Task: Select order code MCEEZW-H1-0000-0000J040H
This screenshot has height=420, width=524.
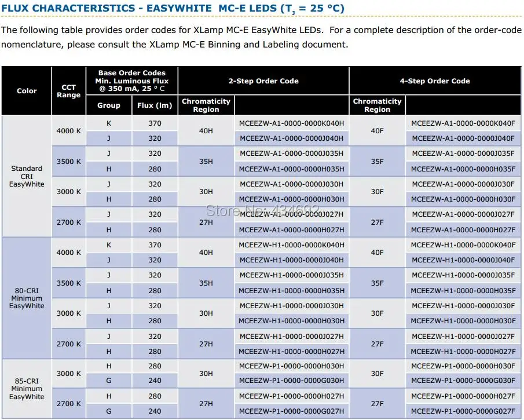Action: tap(291, 260)
